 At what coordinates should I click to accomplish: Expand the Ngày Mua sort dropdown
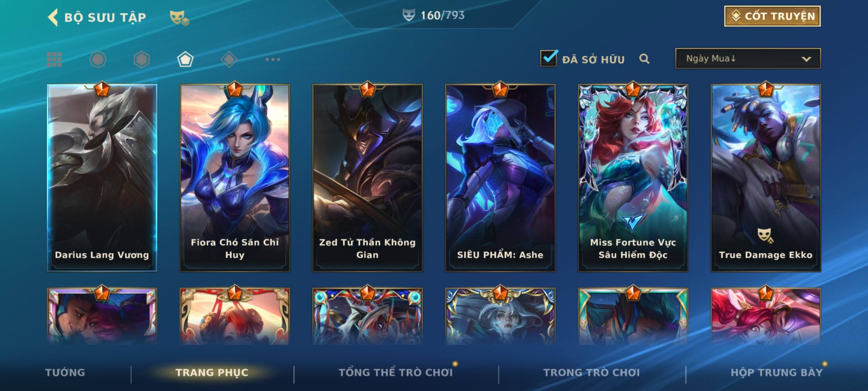748,58
